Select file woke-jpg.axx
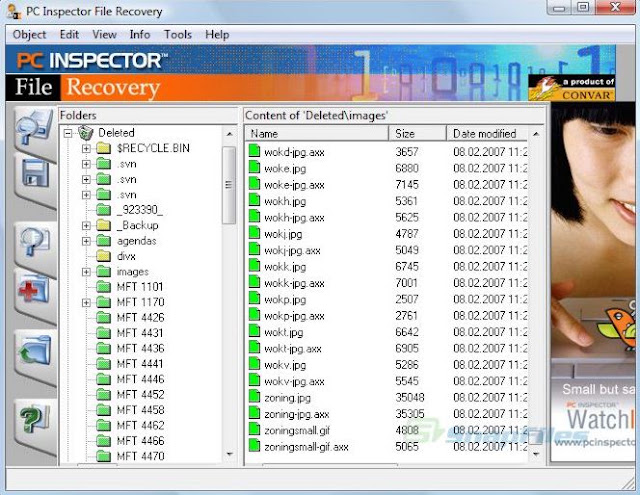 (294, 185)
